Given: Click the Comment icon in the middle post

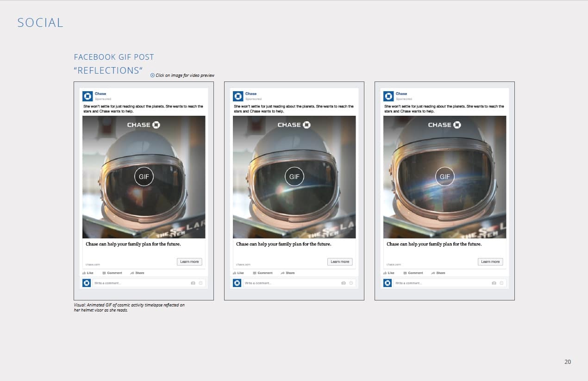Looking at the screenshot, I should click(x=255, y=273).
